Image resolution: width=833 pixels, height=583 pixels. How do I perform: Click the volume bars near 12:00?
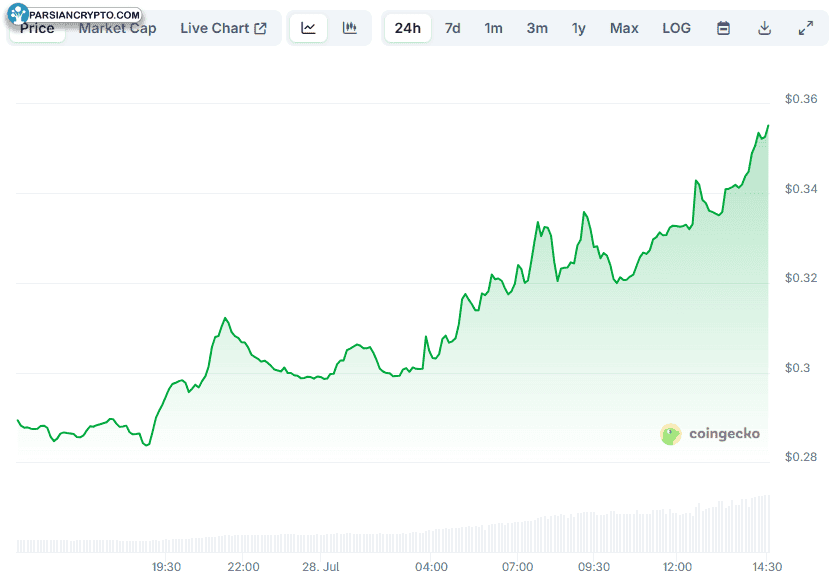coord(677,532)
